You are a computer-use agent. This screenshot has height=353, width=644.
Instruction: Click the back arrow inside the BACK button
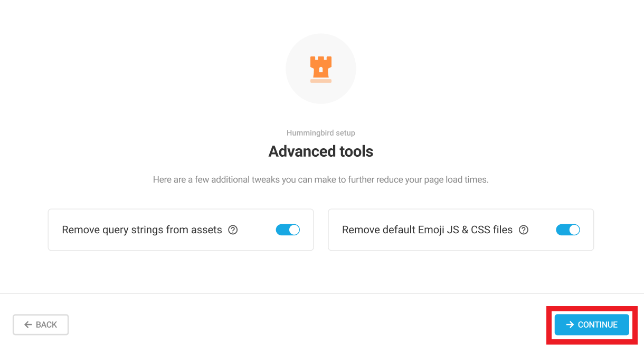pyautogui.click(x=29, y=325)
